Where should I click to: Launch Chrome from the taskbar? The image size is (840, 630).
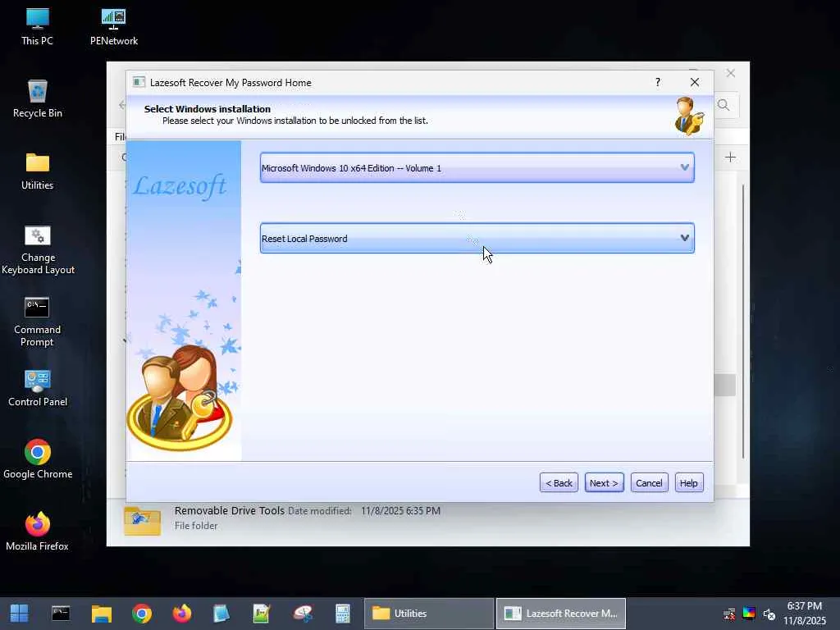(x=142, y=614)
